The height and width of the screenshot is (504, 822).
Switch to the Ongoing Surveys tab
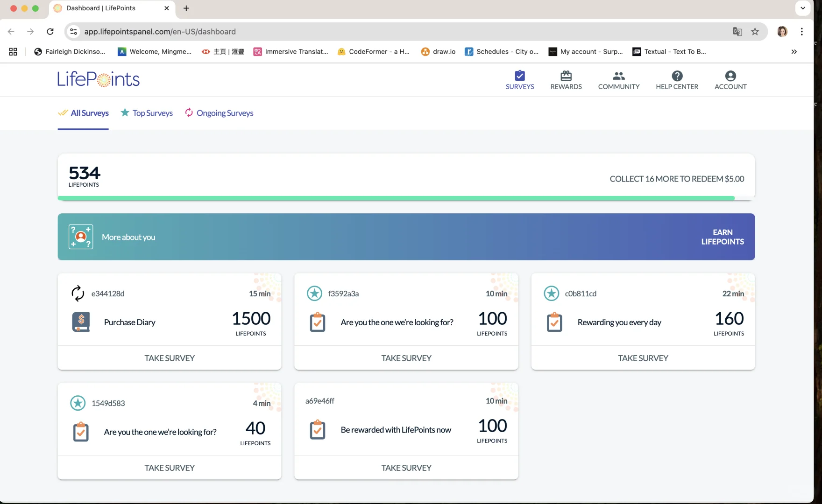pos(219,113)
